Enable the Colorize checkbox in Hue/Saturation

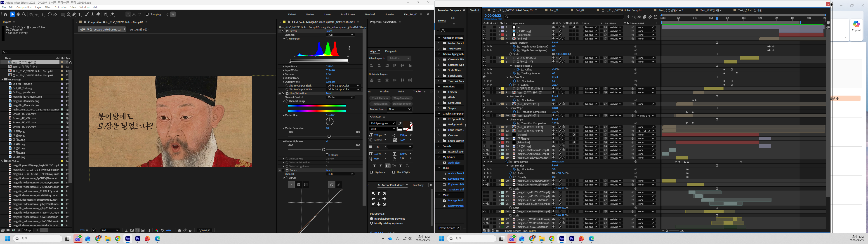pyautogui.click(x=327, y=155)
